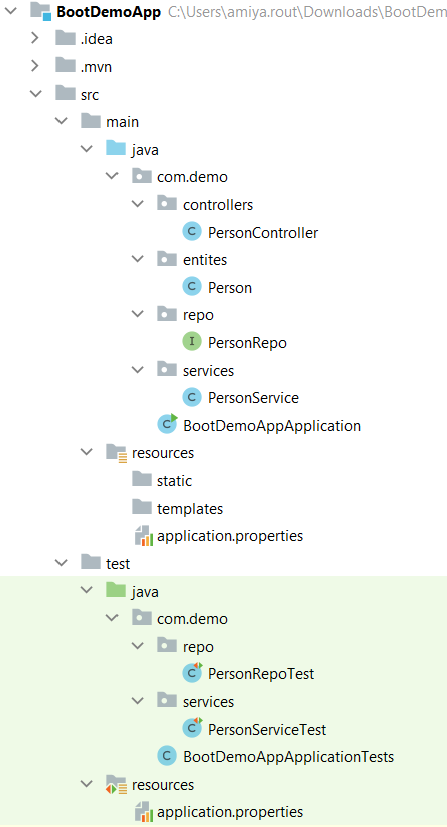Collapse the src folder

35,94
